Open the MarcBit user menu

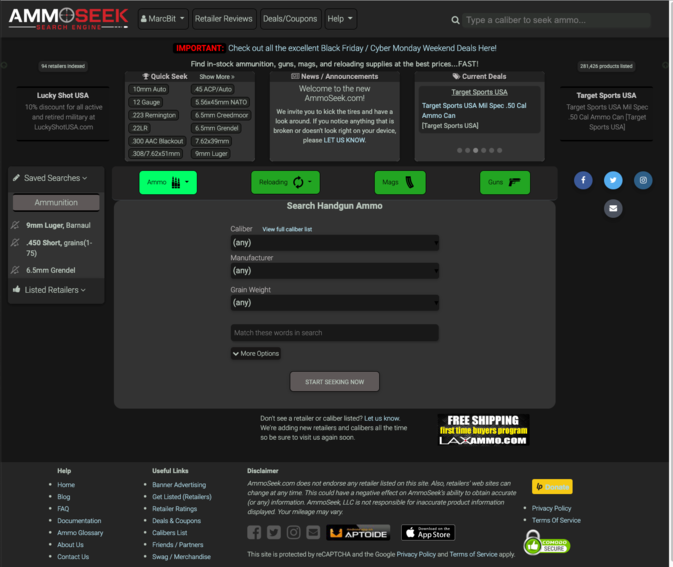pyautogui.click(x=163, y=19)
